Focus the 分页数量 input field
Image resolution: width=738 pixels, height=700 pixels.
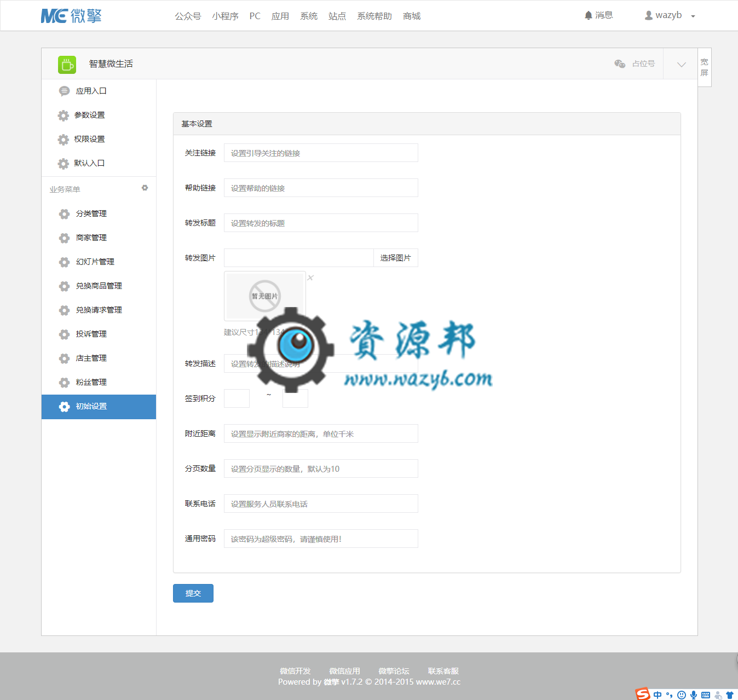(321, 468)
